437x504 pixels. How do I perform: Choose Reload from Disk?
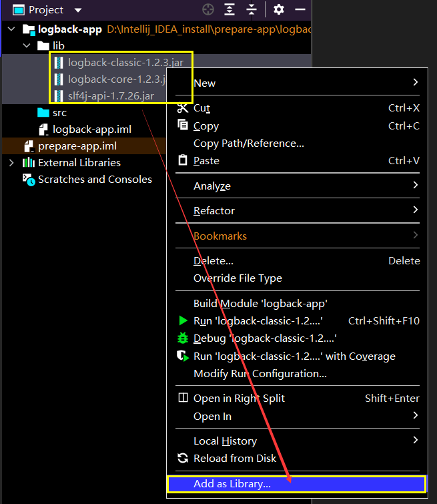[x=297, y=459]
